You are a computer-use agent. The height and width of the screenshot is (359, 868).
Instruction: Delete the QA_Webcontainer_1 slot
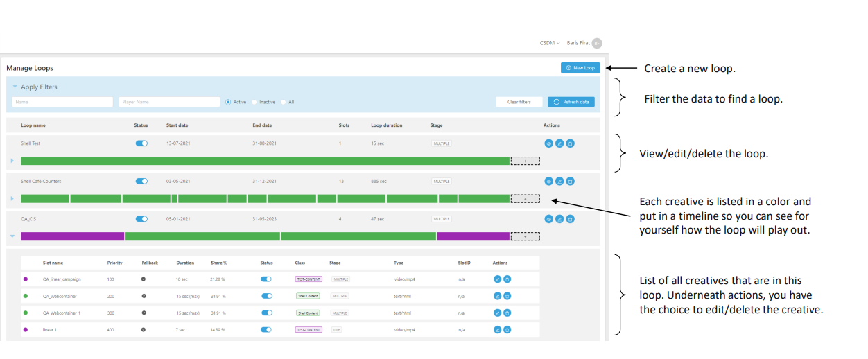[x=507, y=313]
